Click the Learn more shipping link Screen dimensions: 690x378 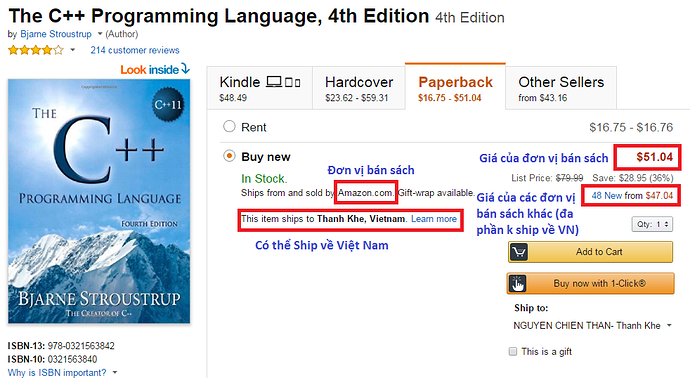point(434,219)
